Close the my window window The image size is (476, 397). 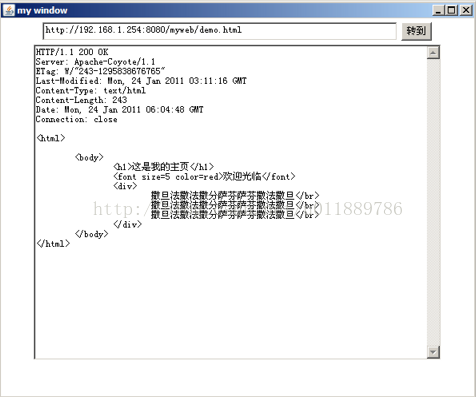point(466,10)
